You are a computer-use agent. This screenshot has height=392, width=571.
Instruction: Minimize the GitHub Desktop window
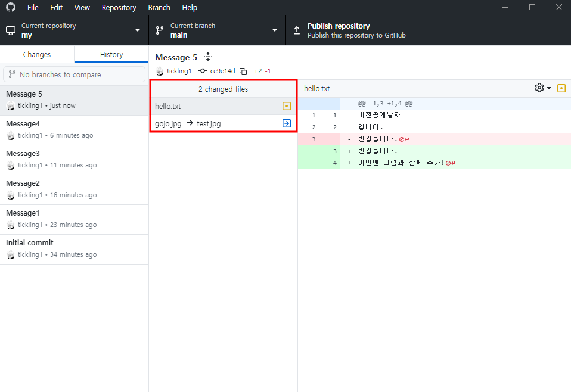tap(505, 7)
